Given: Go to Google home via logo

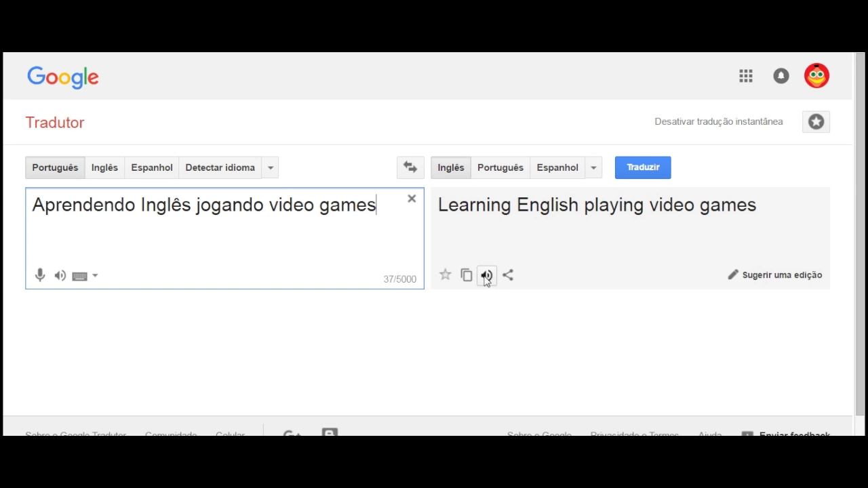Looking at the screenshot, I should pyautogui.click(x=63, y=77).
